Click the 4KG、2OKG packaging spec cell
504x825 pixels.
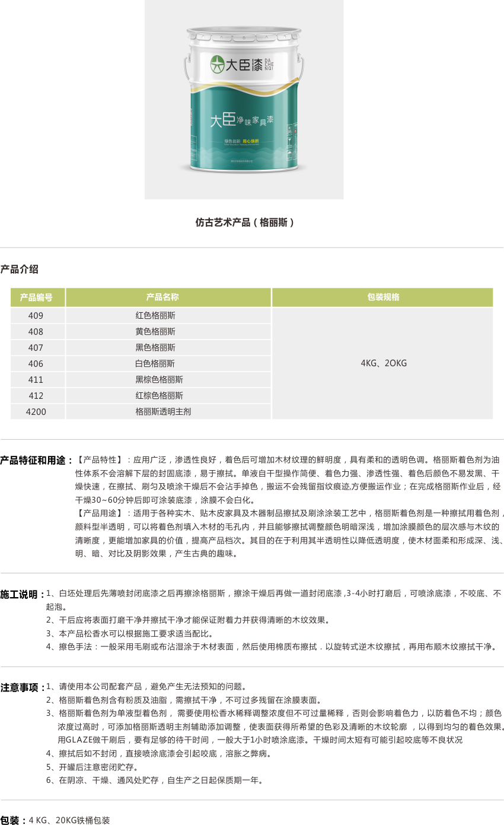[383, 363]
